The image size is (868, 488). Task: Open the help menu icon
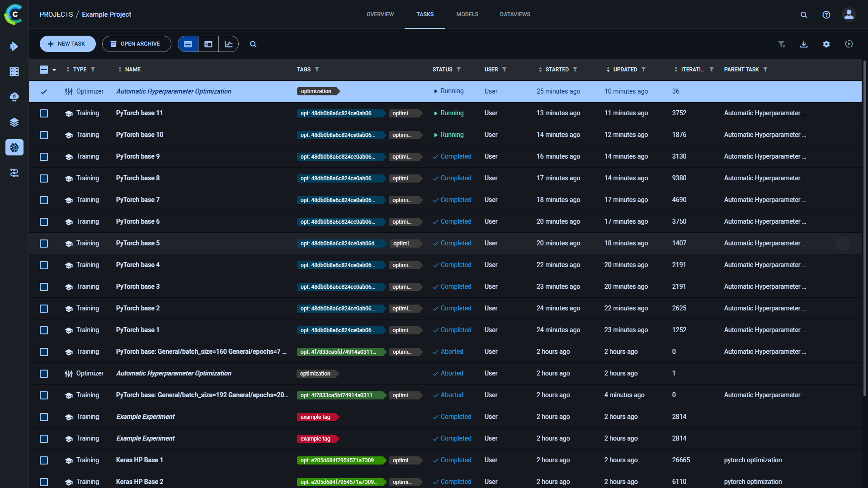[x=826, y=14]
